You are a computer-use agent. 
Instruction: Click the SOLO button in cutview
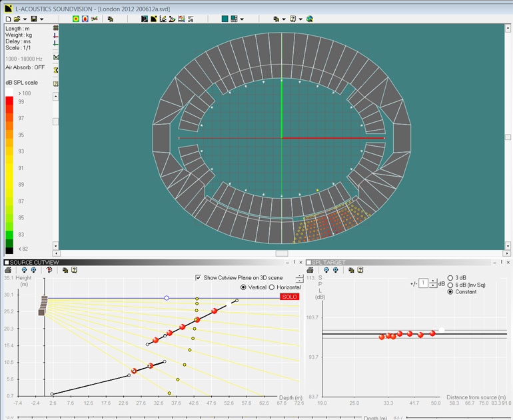click(290, 297)
